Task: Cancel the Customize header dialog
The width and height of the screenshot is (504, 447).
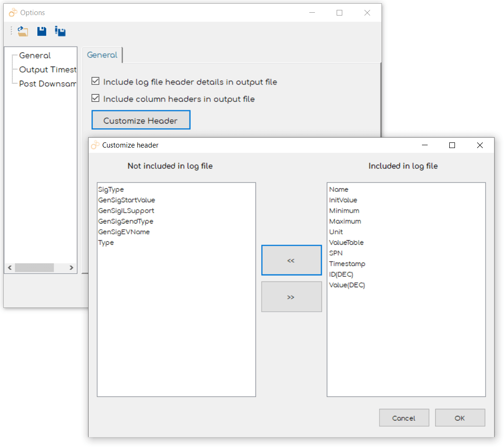Action: click(x=404, y=418)
